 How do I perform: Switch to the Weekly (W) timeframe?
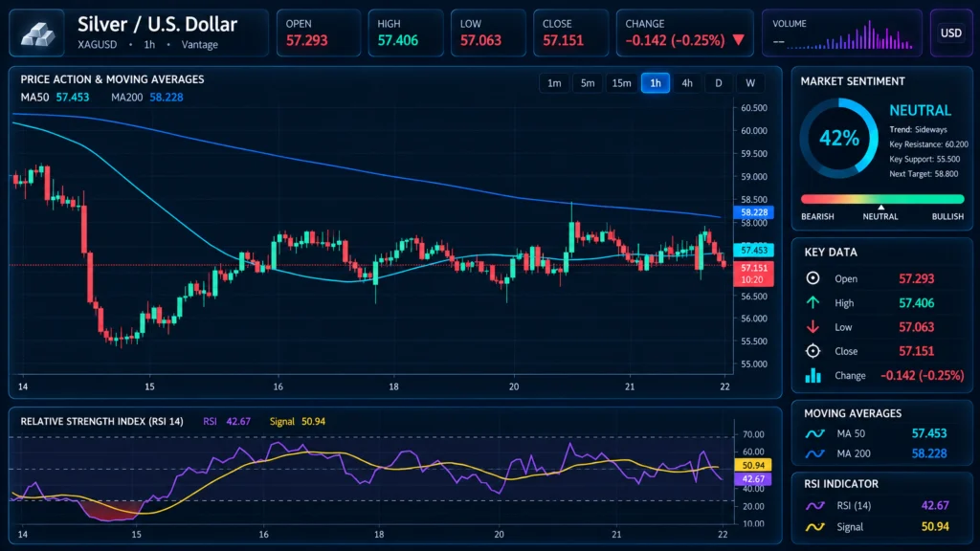(x=750, y=83)
